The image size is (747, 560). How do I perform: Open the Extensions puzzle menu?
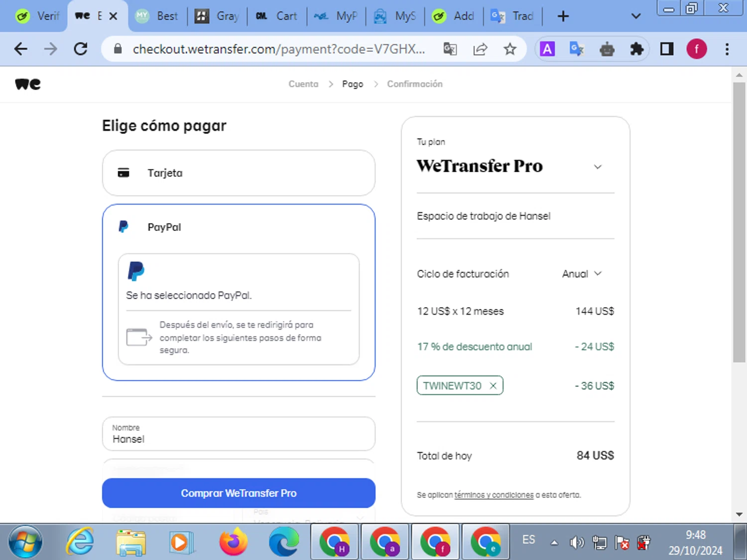636,49
